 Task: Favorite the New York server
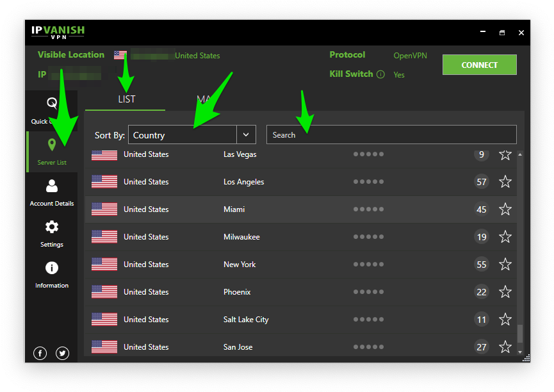point(505,265)
